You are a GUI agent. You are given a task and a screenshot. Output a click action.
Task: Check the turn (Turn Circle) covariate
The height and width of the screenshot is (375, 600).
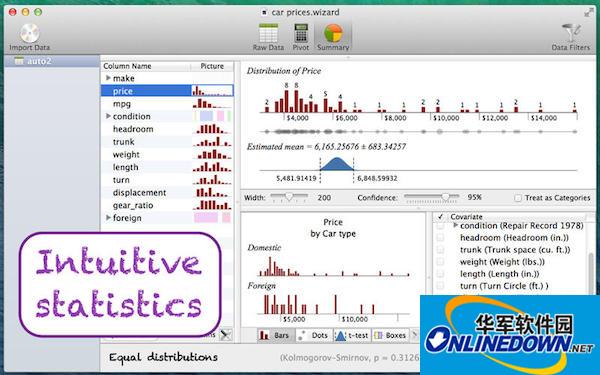click(x=440, y=286)
